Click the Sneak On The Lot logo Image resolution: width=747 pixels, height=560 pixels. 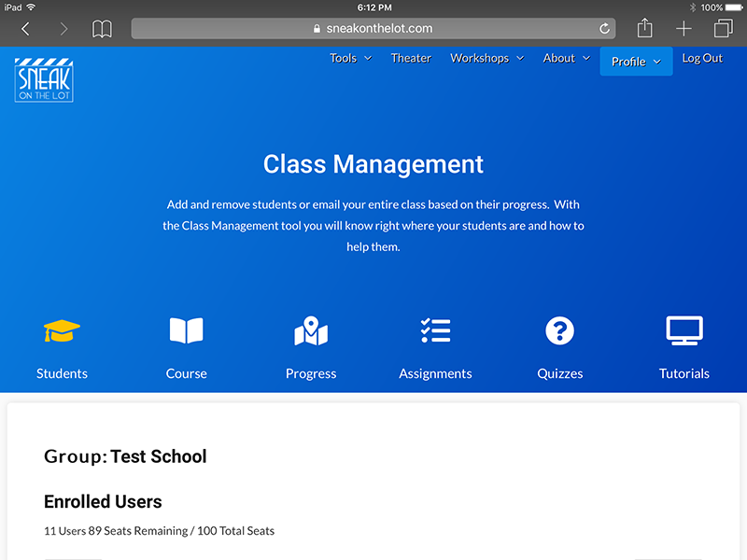pyautogui.click(x=44, y=80)
